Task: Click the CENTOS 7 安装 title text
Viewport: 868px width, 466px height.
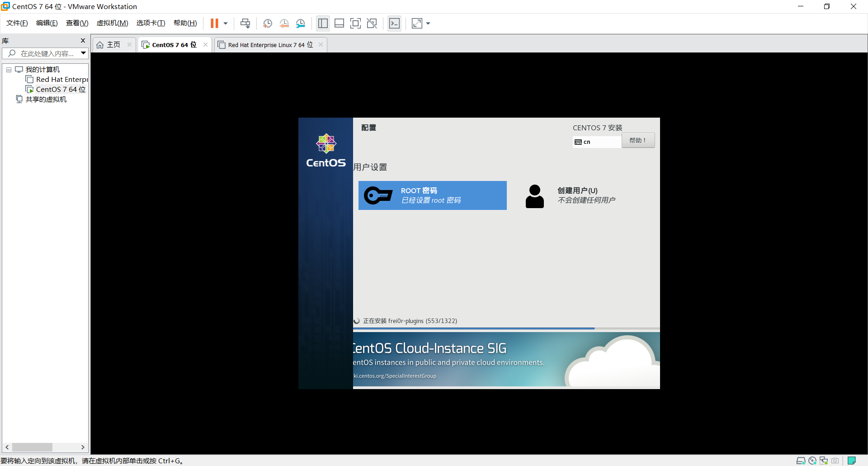Action: [x=597, y=128]
